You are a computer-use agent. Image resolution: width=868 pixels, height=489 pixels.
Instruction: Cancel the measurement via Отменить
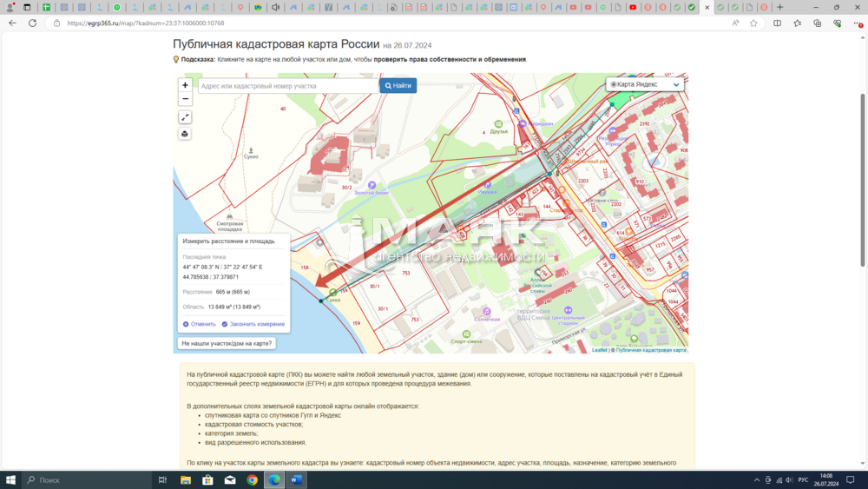tap(200, 324)
